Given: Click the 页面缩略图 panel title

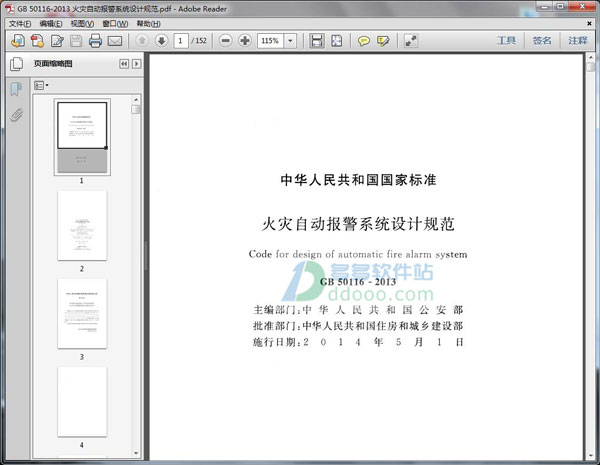Looking at the screenshot, I should pyautogui.click(x=53, y=64).
